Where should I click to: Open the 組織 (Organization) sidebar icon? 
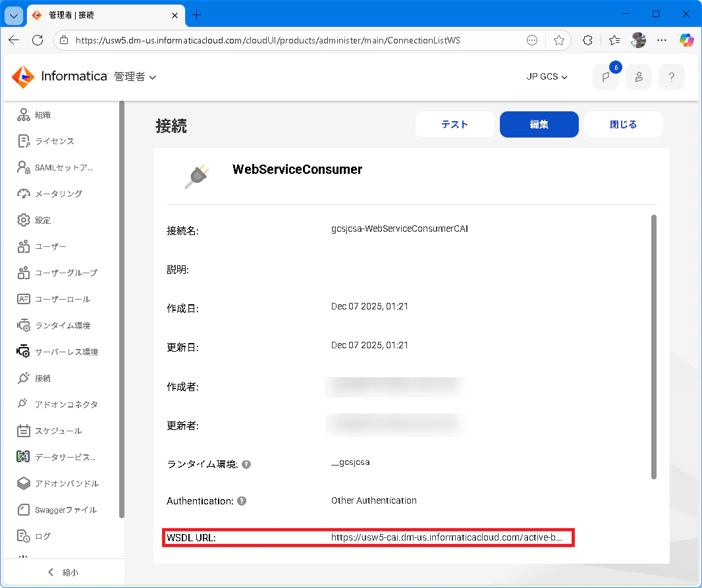pyautogui.click(x=23, y=115)
